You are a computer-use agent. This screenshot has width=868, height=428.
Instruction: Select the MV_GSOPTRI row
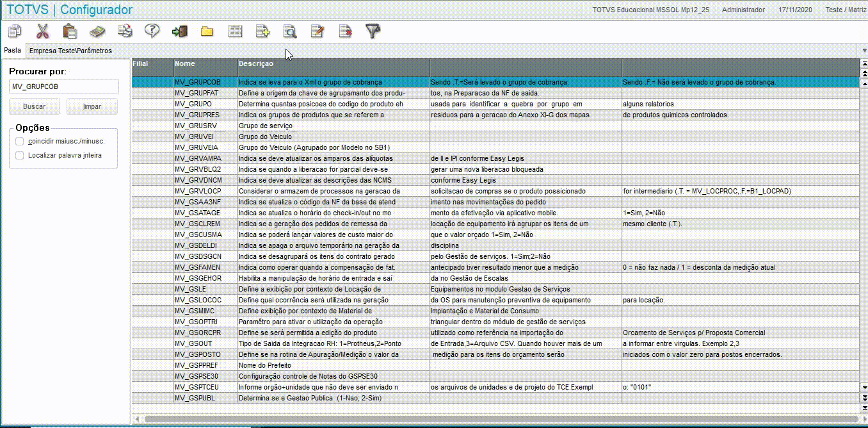click(495, 322)
